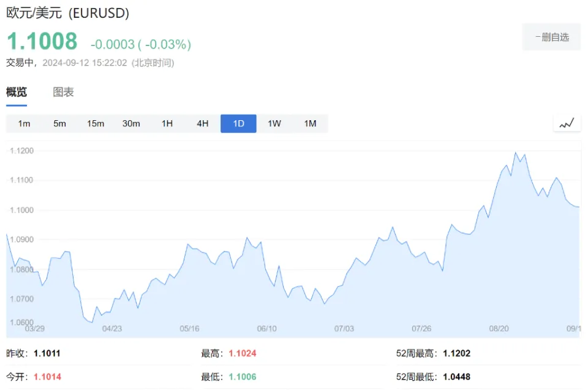This screenshot has width=588, height=390.
Task: Click the active 1D timeframe button
Action: (238, 124)
